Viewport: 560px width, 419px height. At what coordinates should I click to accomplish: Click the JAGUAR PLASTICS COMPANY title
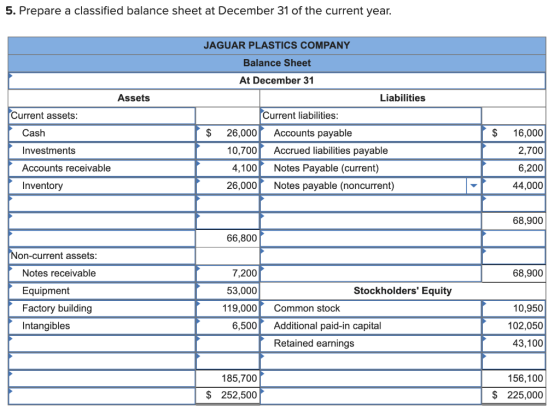click(x=277, y=45)
